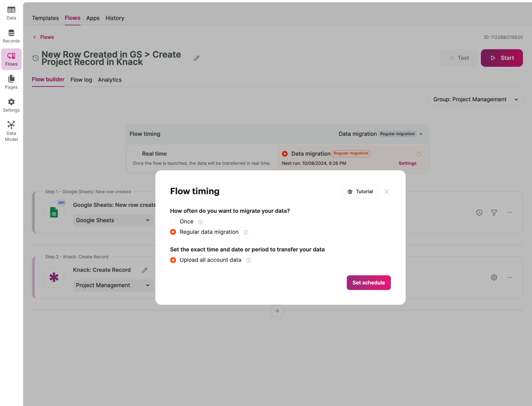The width and height of the screenshot is (532, 406).
Task: Switch to the Flow log tab
Action: coord(81,80)
